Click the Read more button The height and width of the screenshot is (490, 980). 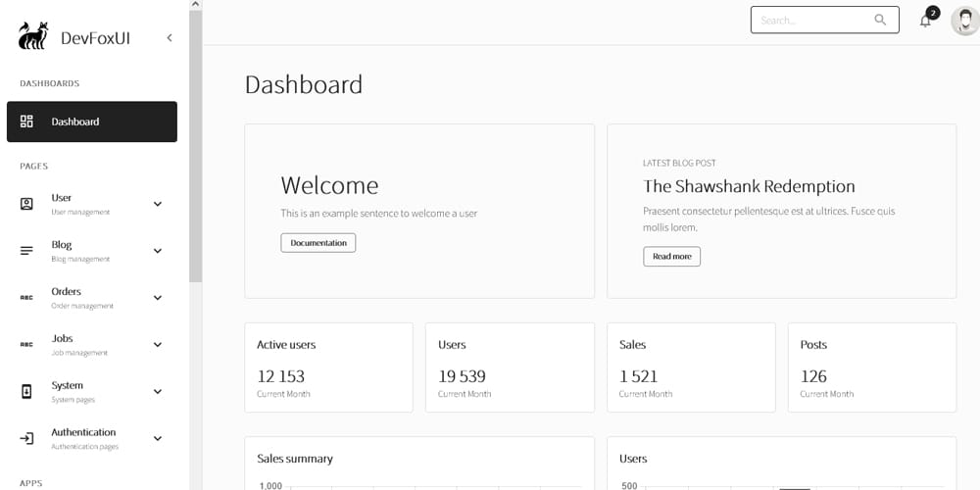[671, 257]
